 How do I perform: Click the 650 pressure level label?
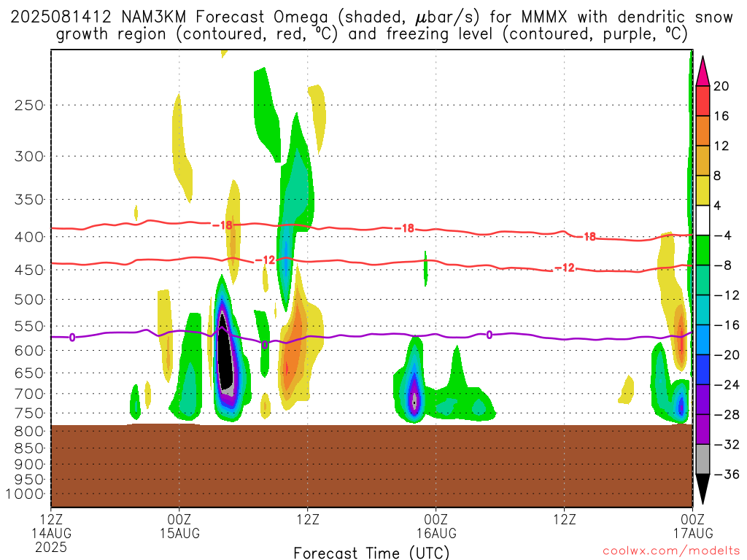pyautogui.click(x=29, y=373)
